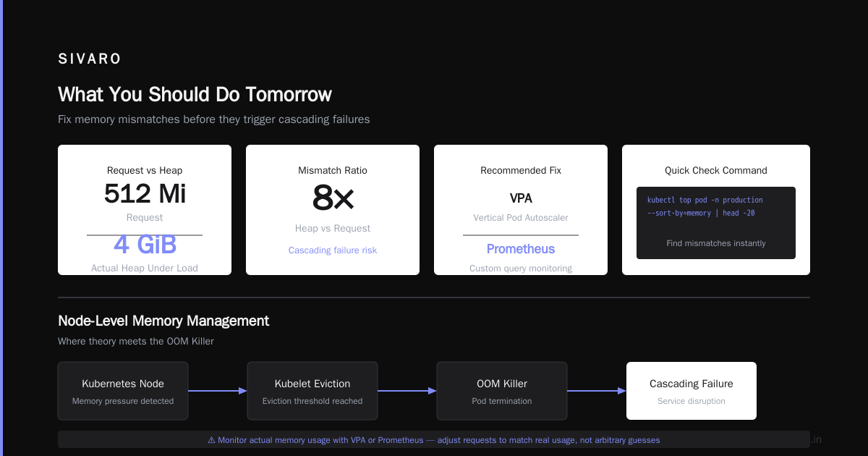Click the Monitor actual memory usage banner text
Image resolution: width=868 pixels, height=456 pixels.
click(438, 440)
